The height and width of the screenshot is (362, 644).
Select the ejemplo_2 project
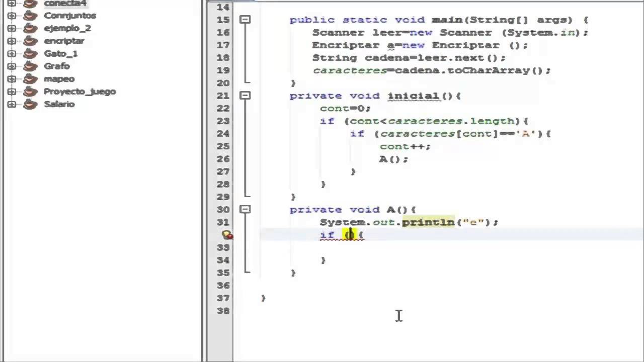(67, 28)
